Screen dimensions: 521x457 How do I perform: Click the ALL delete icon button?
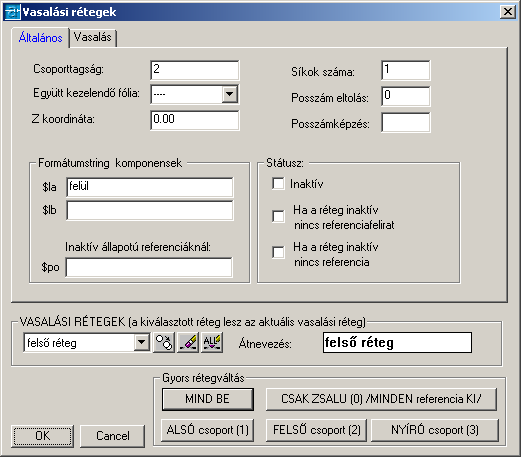click(x=212, y=342)
